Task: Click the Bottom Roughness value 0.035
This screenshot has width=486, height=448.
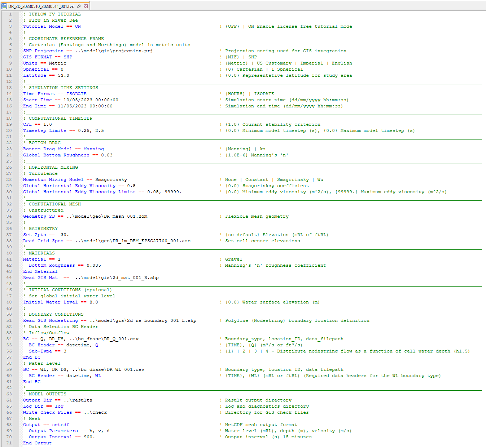Action: (x=94, y=265)
